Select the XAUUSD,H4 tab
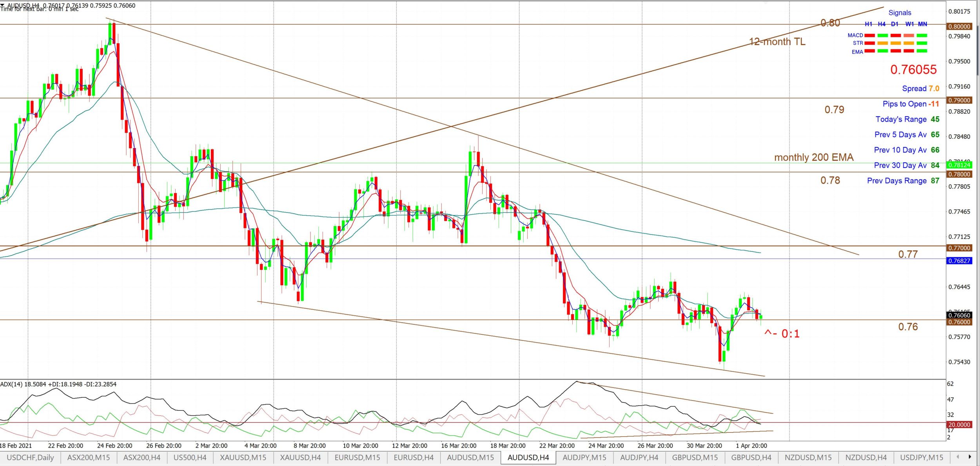The width and height of the screenshot is (980, 466). 300,457
